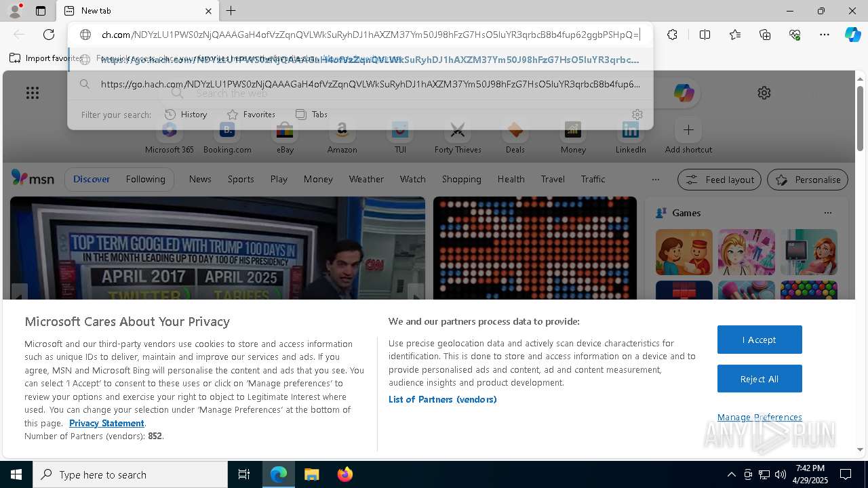Open the TUI shortcut
868x488 pixels.
coord(400,138)
